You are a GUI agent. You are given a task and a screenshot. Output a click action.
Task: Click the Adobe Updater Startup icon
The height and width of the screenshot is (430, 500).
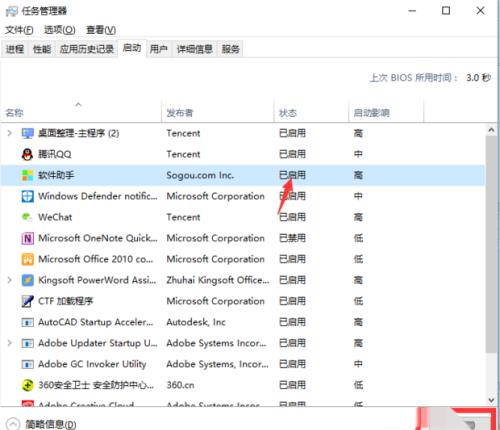(x=27, y=343)
